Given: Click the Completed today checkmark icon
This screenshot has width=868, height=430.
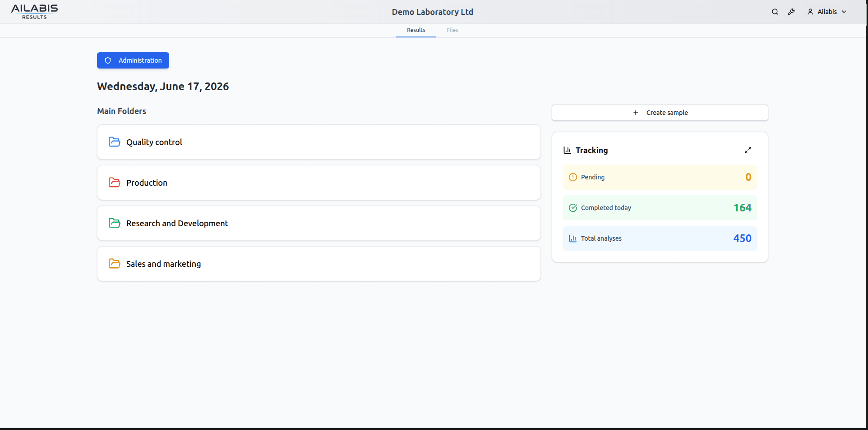Looking at the screenshot, I should tap(573, 208).
